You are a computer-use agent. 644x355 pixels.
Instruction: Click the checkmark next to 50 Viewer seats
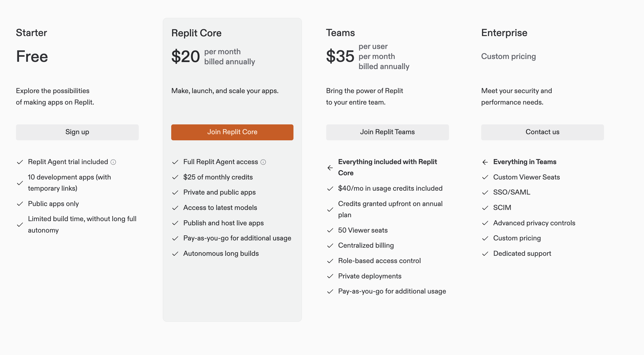[x=330, y=230]
